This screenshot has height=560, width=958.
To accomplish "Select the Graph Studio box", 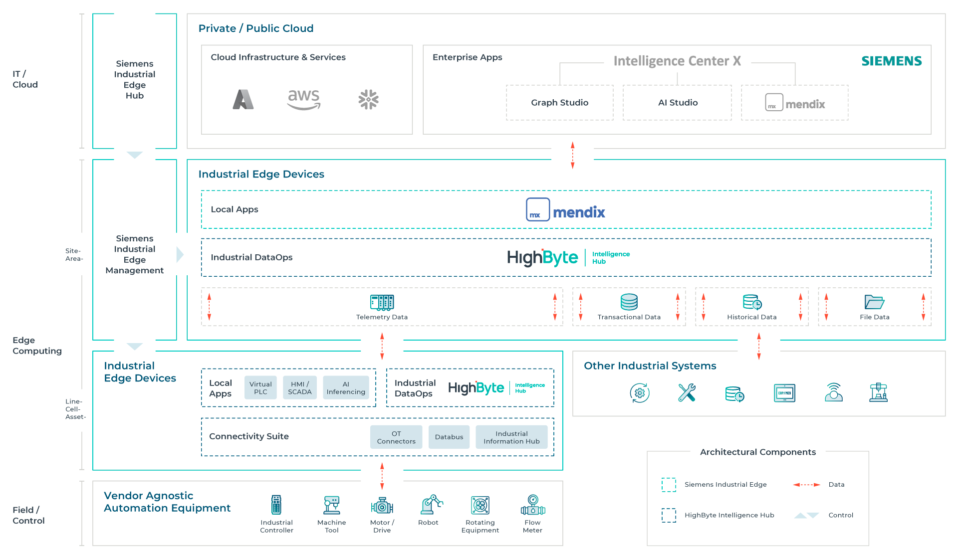I will click(560, 103).
